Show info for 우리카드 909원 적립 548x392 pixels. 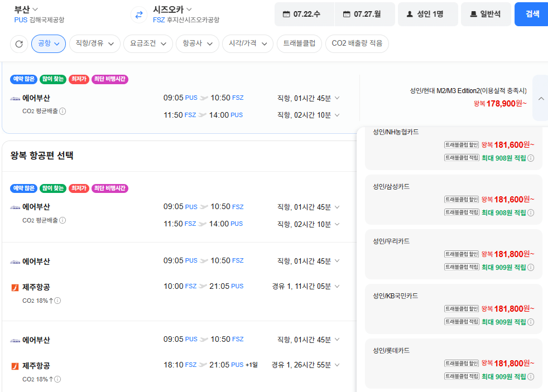[531, 268]
